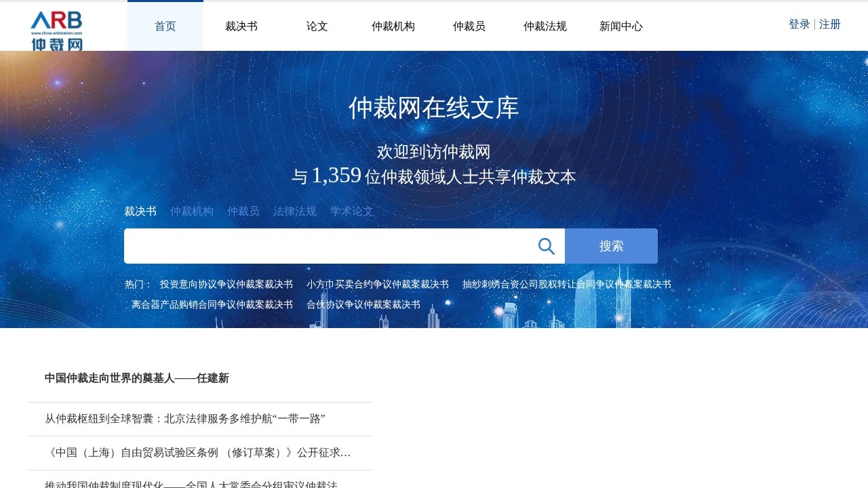Select the 裁决书 search category tab
This screenshot has height=488, width=868.
(140, 211)
